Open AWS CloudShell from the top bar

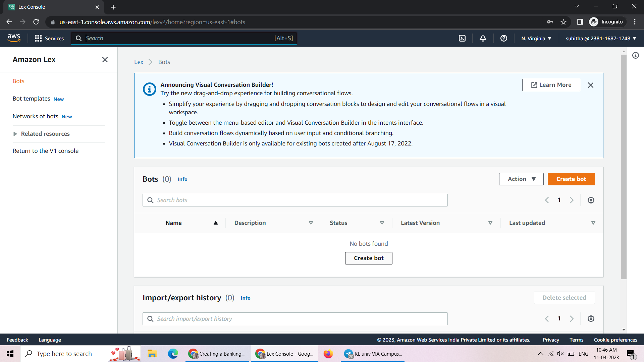click(x=462, y=38)
